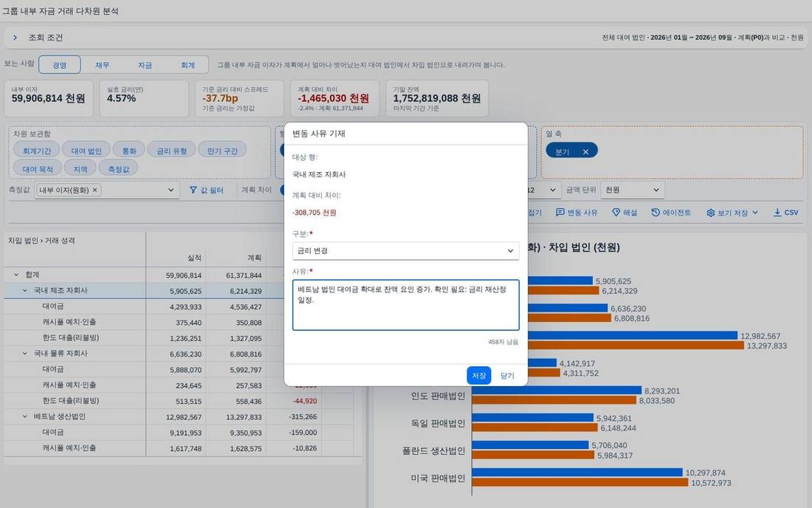Open the 구분 dropdown showing 금리 변경
812x508 pixels.
coord(405,250)
